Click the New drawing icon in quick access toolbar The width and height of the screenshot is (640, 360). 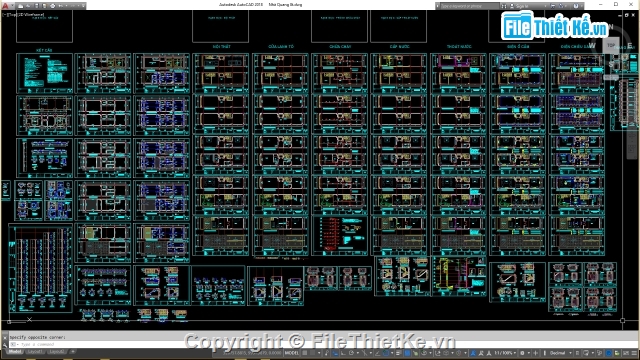(20, 6)
